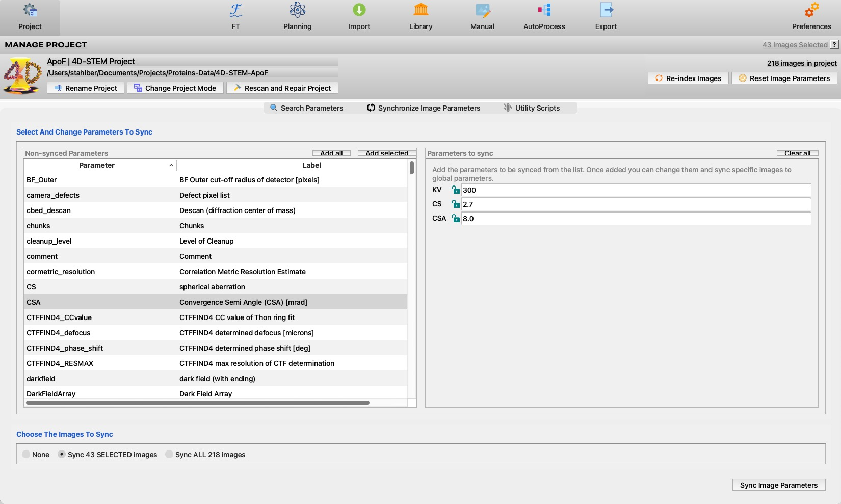The height and width of the screenshot is (504, 841).
Task: Click into the CS value field
Action: [636, 204]
